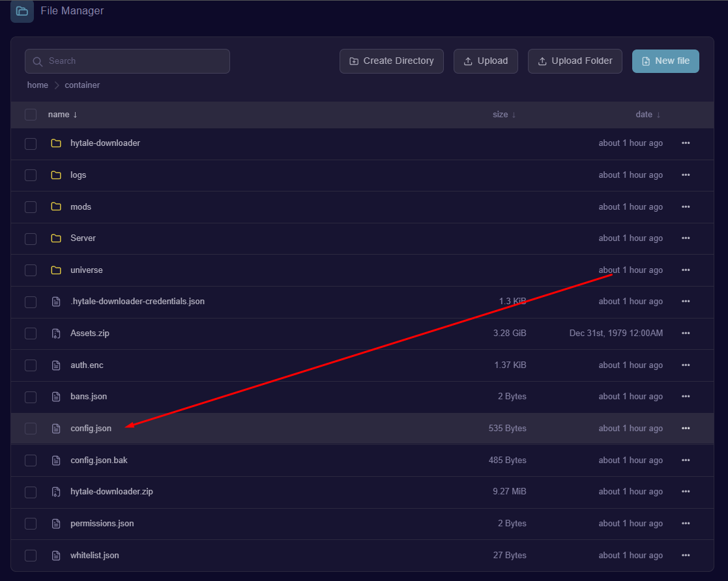The height and width of the screenshot is (581, 728).
Task: Click the file icon beside auth.enc
Action: pos(56,365)
